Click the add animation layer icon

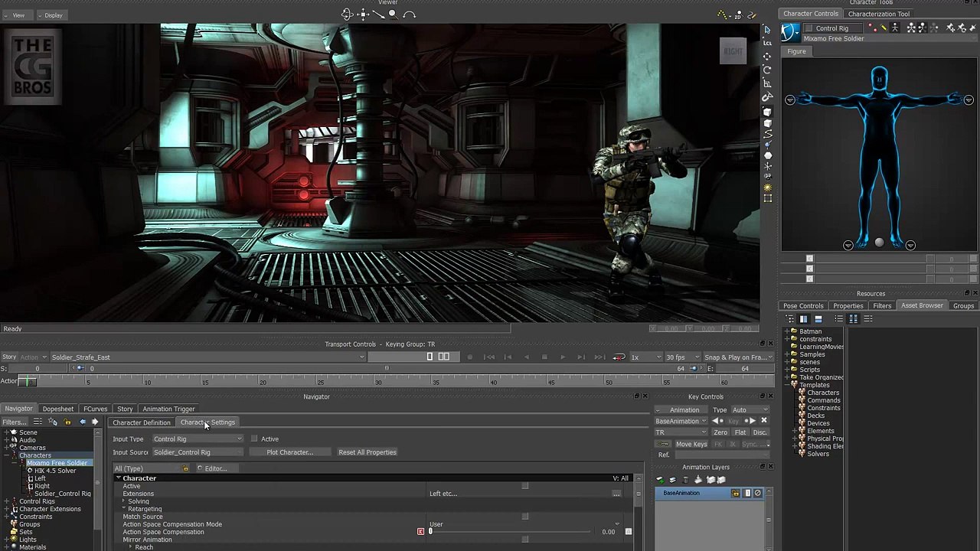tap(660, 480)
